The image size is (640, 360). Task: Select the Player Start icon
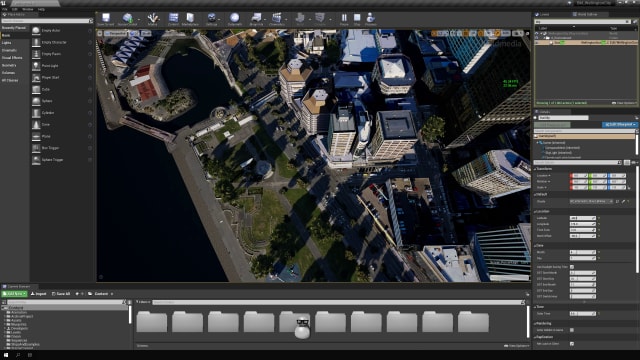[x=36, y=78]
